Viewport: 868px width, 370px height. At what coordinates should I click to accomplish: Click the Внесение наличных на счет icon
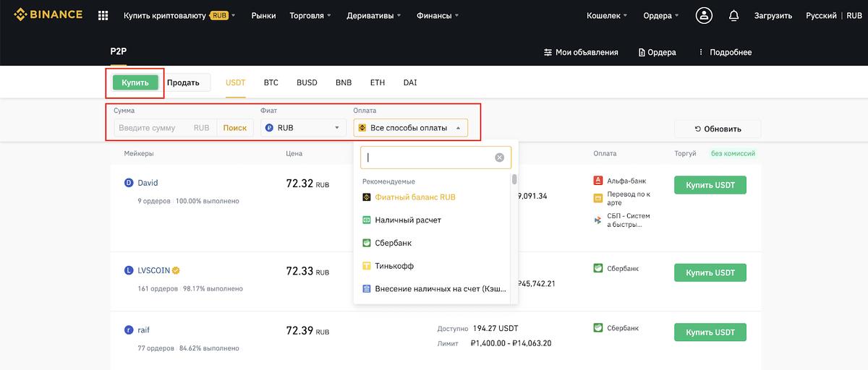pos(367,289)
